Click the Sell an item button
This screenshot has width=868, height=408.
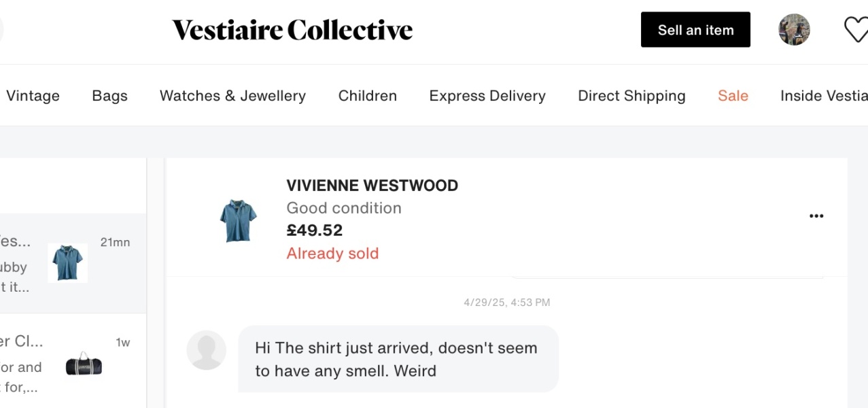[695, 29]
